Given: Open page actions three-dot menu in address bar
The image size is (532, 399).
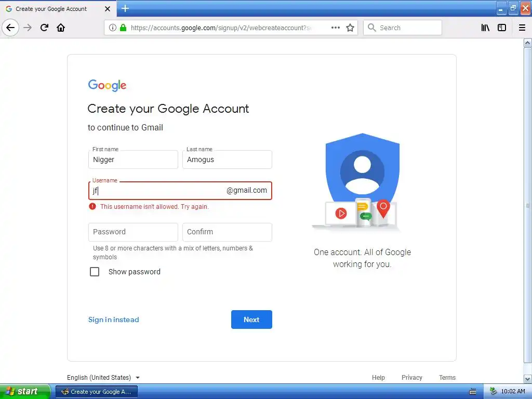Looking at the screenshot, I should click(336, 28).
